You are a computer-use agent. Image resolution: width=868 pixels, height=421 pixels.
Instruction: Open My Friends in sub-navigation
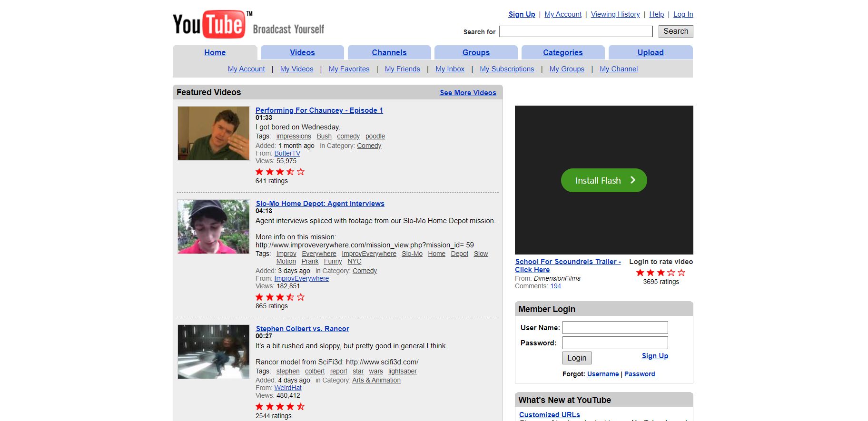(402, 69)
